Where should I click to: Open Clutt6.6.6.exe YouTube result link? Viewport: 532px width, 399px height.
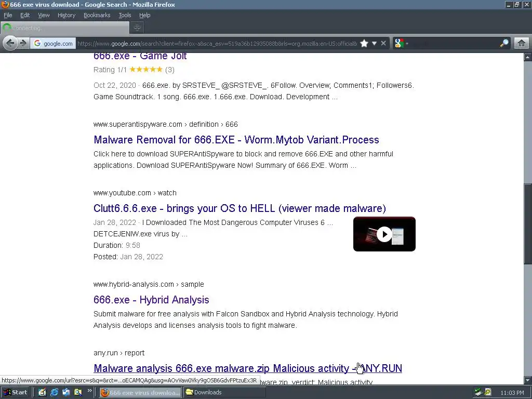240,208
